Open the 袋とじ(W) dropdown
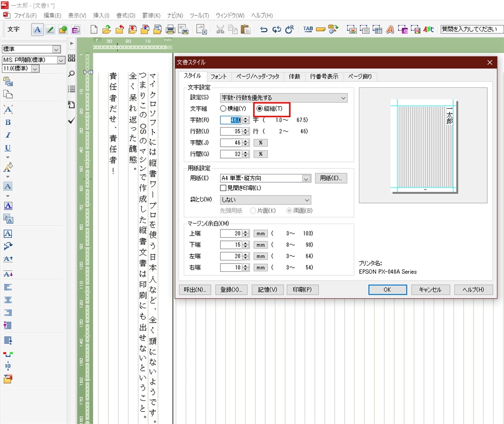The image size is (504, 424). coord(266,200)
